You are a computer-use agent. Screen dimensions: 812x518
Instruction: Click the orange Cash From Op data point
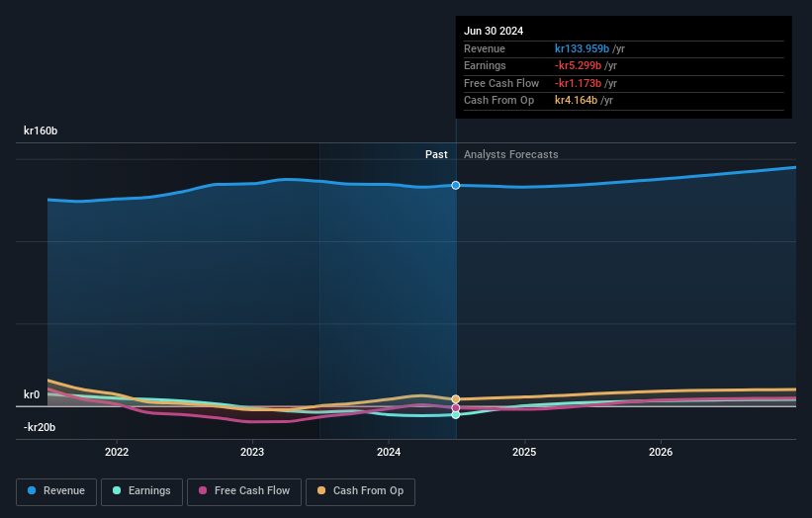(x=456, y=399)
